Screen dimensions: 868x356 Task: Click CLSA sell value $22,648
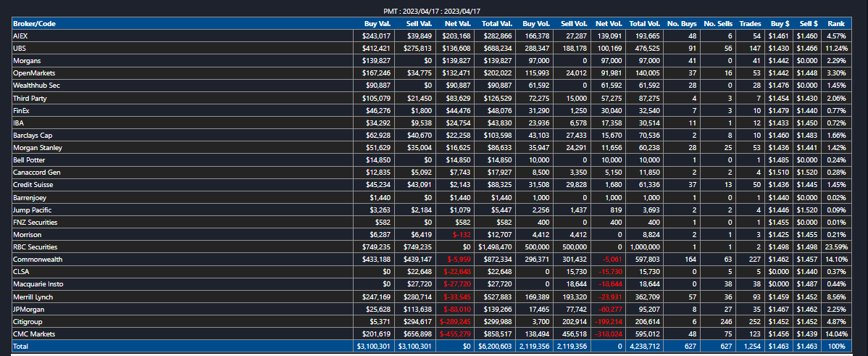[419, 272]
